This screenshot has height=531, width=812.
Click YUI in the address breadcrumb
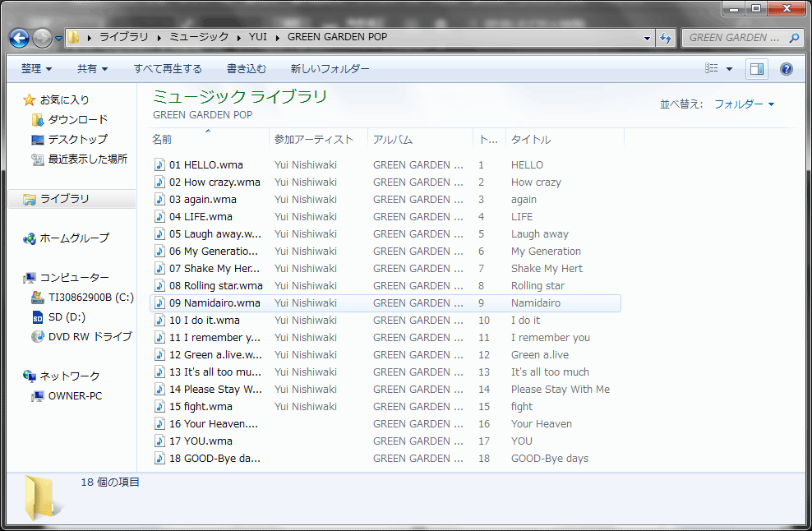pos(257,37)
